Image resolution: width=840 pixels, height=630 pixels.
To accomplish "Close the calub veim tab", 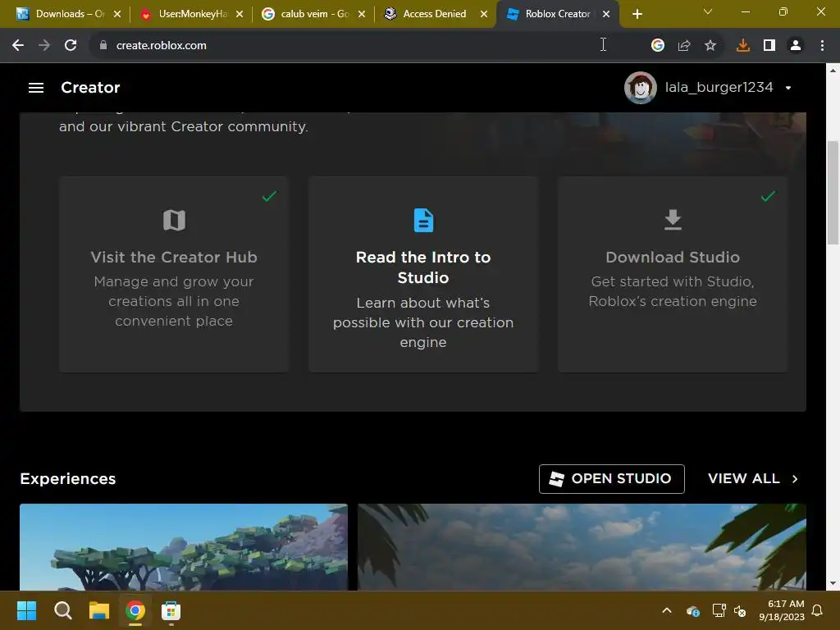I will pyautogui.click(x=362, y=14).
